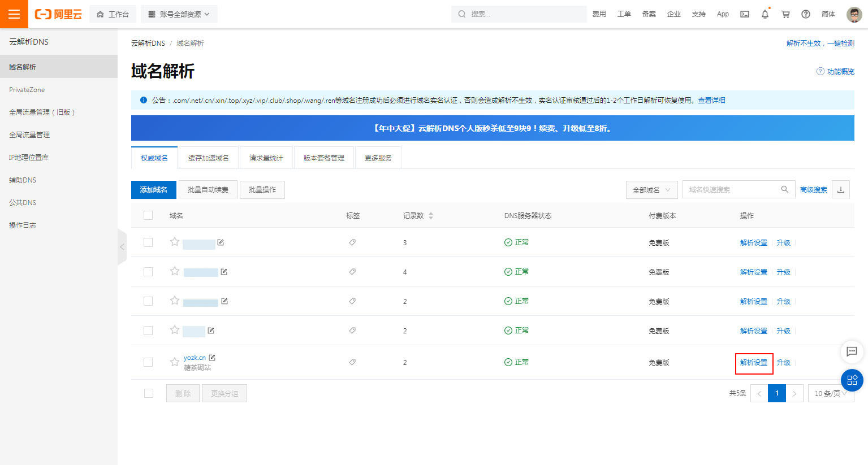The width and height of the screenshot is (868, 465).
Task: Open the 全部域名 filter dropdown
Action: point(651,189)
